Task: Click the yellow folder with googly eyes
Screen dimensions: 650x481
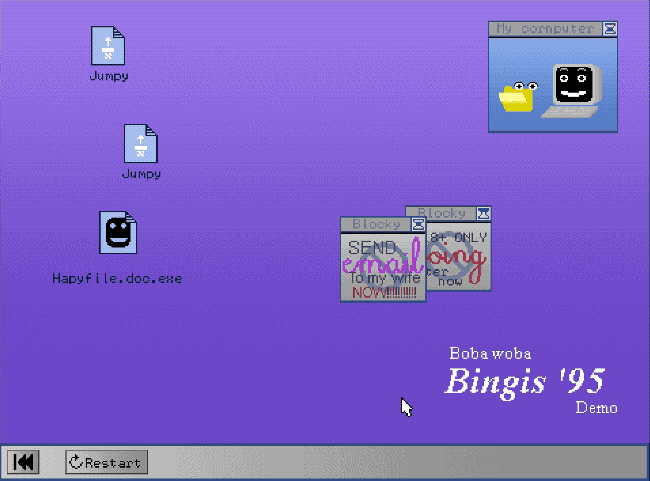Action: [x=518, y=96]
